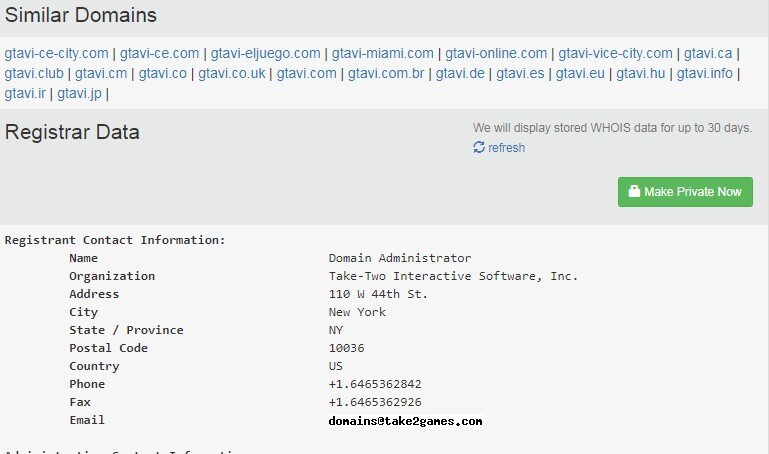Click the NY state value
Screen dimensions: 769x454
pyautogui.click(x=336, y=330)
